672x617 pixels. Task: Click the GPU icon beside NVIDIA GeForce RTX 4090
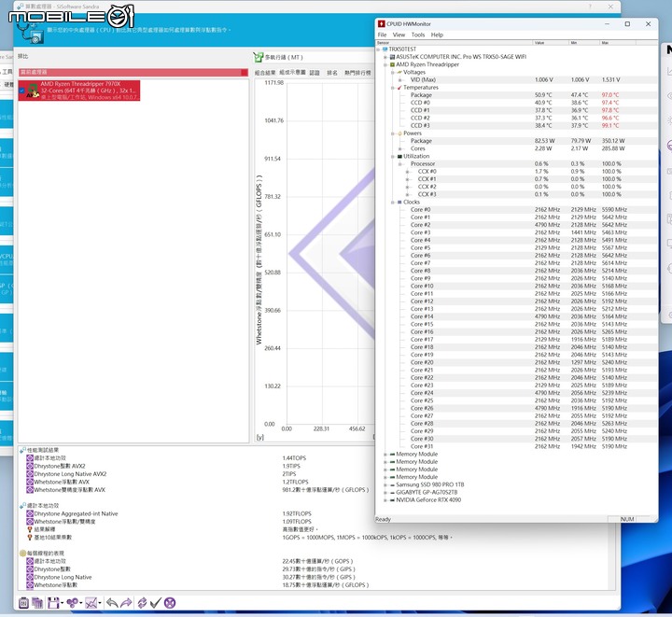tap(392, 500)
